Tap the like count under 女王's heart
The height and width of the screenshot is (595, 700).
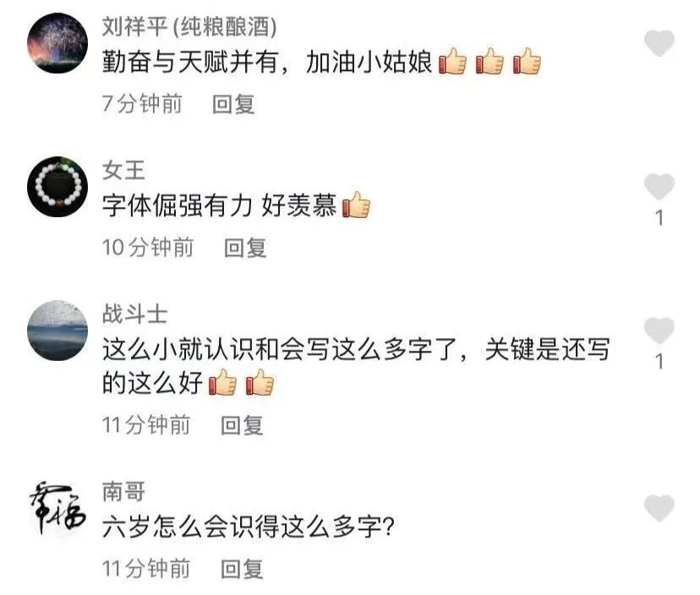click(x=659, y=218)
